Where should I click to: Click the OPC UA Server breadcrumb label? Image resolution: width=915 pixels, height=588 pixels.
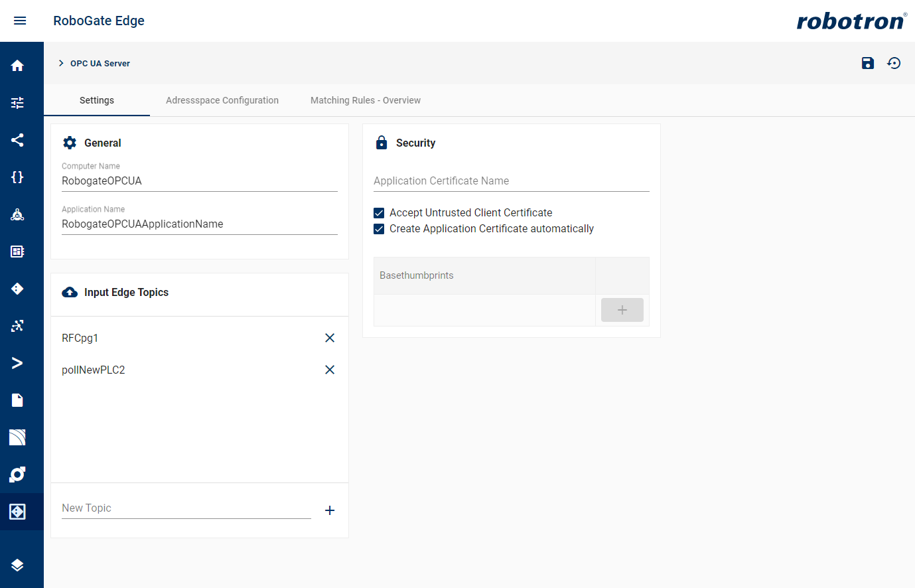(100, 63)
